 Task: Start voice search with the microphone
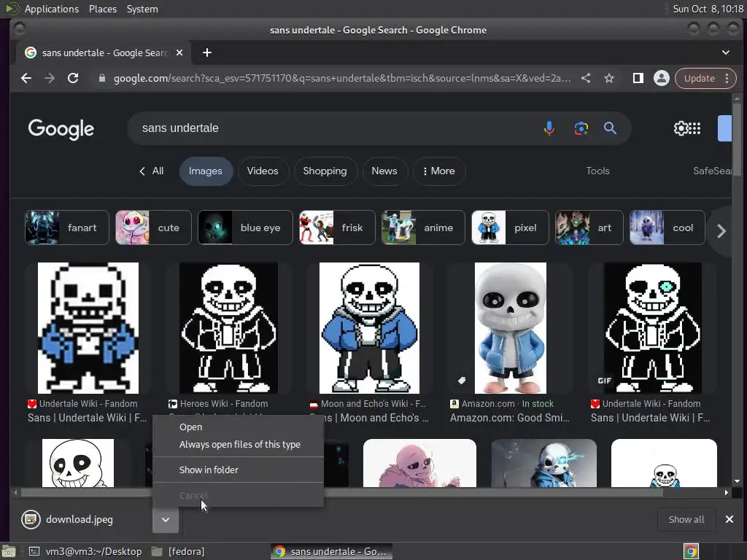[549, 128]
